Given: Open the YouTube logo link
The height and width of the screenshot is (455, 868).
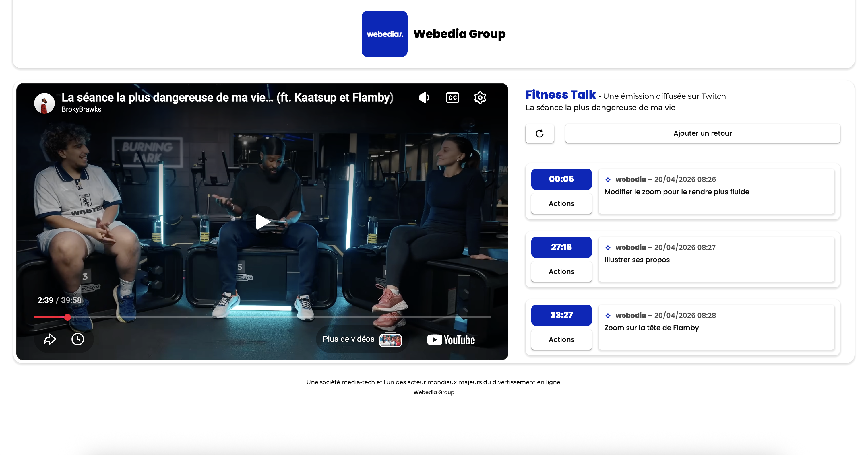Looking at the screenshot, I should (451, 339).
